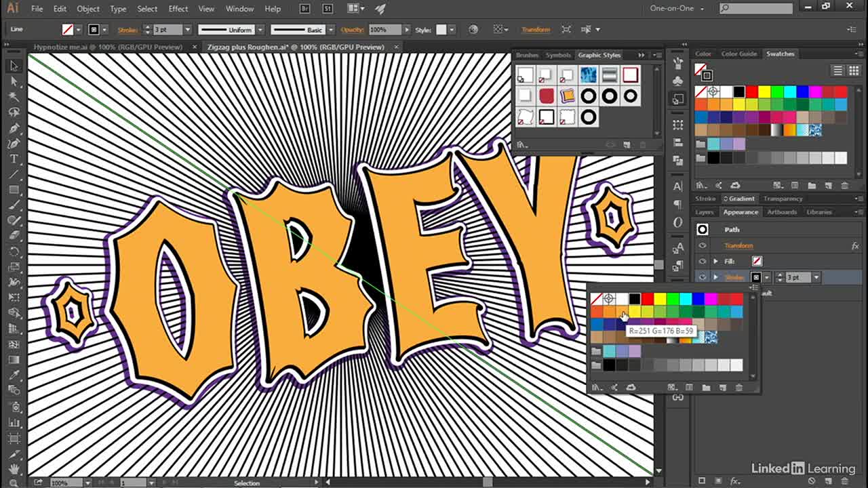Open the Pathfinder panel dock icon
The height and width of the screenshot is (488, 868).
[x=678, y=161]
